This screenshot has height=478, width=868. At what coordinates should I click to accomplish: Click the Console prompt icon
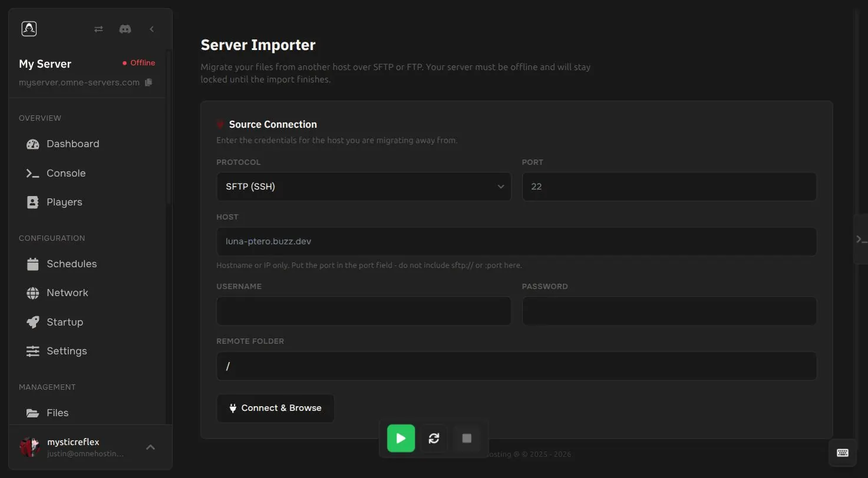point(32,173)
